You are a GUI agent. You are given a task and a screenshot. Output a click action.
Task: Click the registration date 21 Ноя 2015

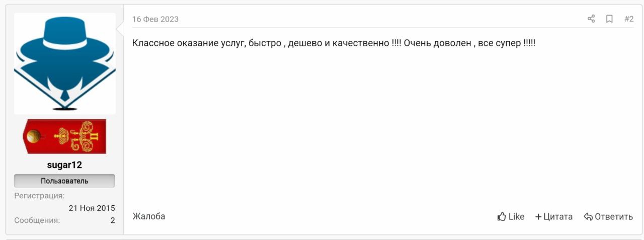click(92, 208)
